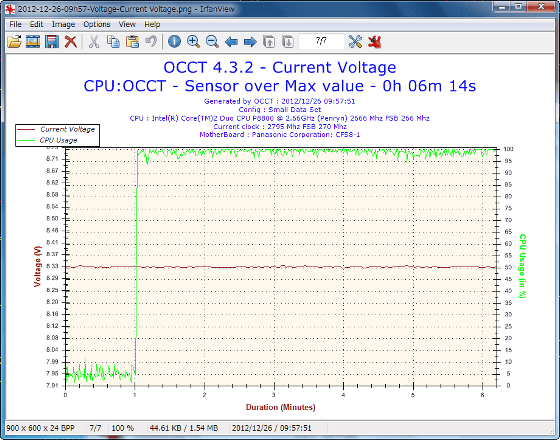Screen dimensions: 560x440
Task: Click the Open file folder icon
Action: point(14,42)
